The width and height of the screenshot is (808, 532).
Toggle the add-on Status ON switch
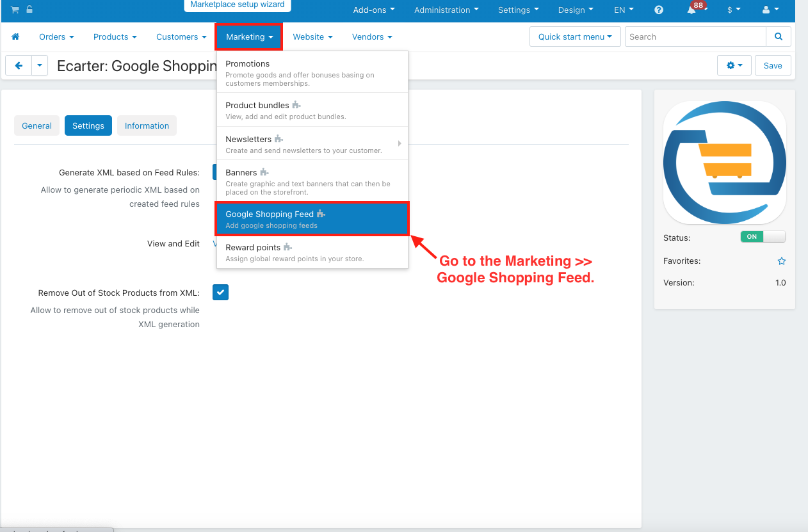763,237
